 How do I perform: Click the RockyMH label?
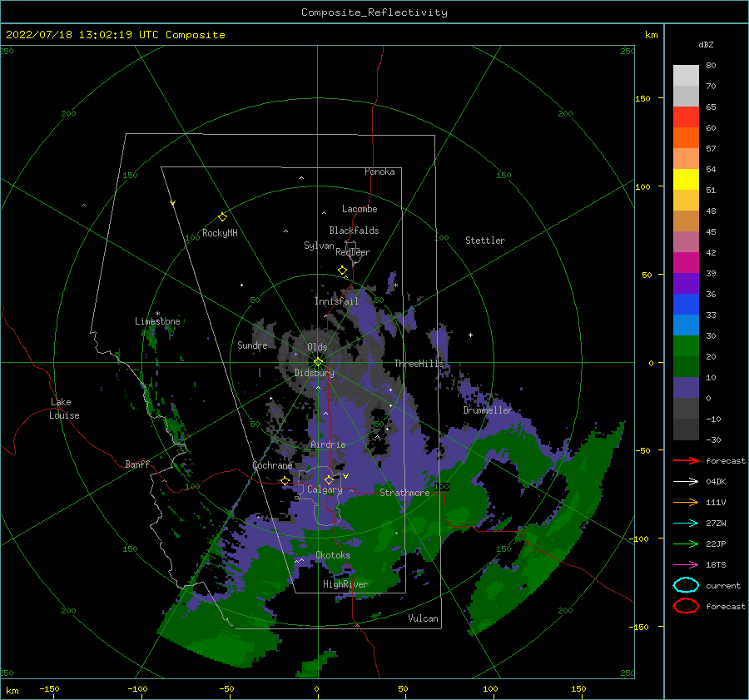220,233
